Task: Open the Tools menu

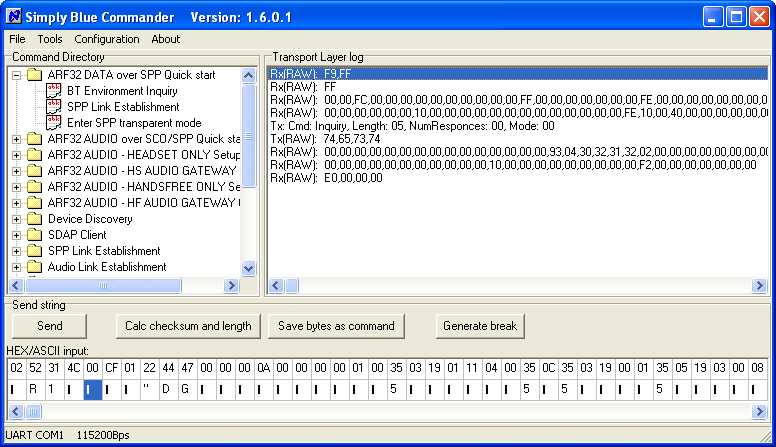Action: coord(49,39)
